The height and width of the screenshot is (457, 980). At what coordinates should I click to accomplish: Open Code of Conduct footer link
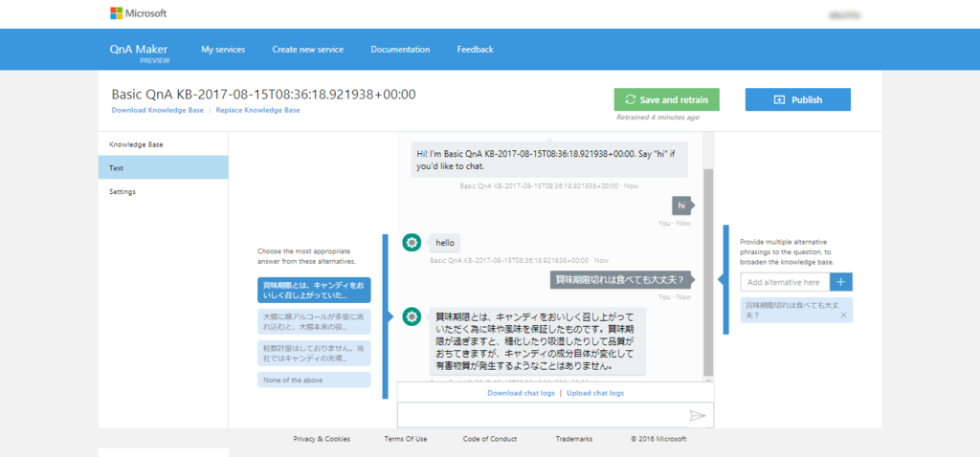(x=490, y=439)
